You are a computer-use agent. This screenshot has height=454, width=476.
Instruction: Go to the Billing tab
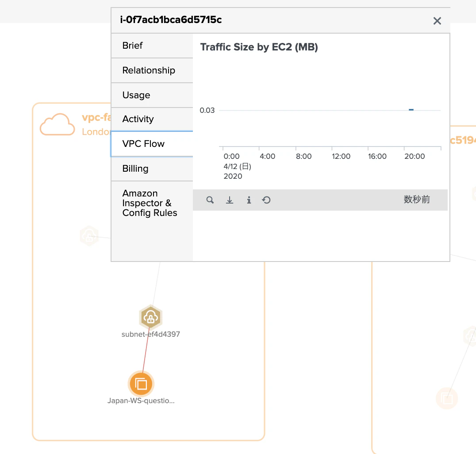pos(152,169)
